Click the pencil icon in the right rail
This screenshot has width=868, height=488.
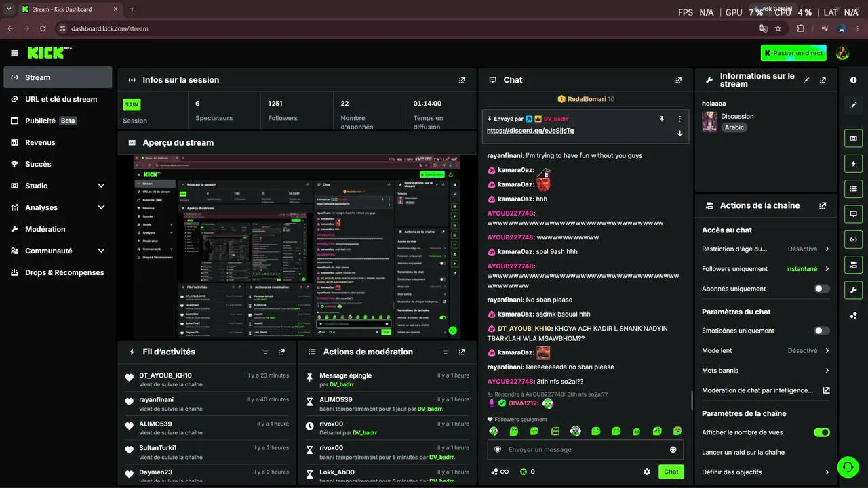pos(853,105)
